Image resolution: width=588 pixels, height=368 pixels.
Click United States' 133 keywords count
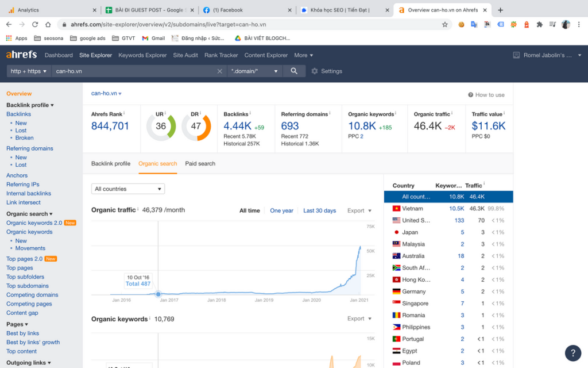point(459,220)
